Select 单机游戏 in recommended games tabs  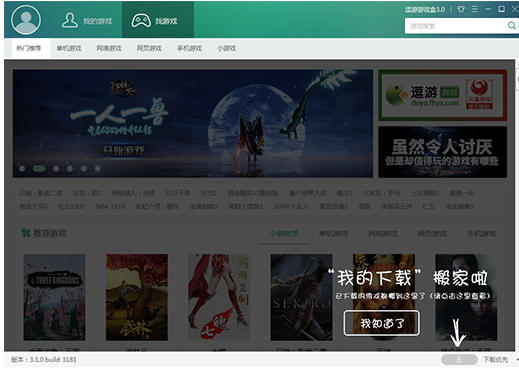pyautogui.click(x=333, y=234)
